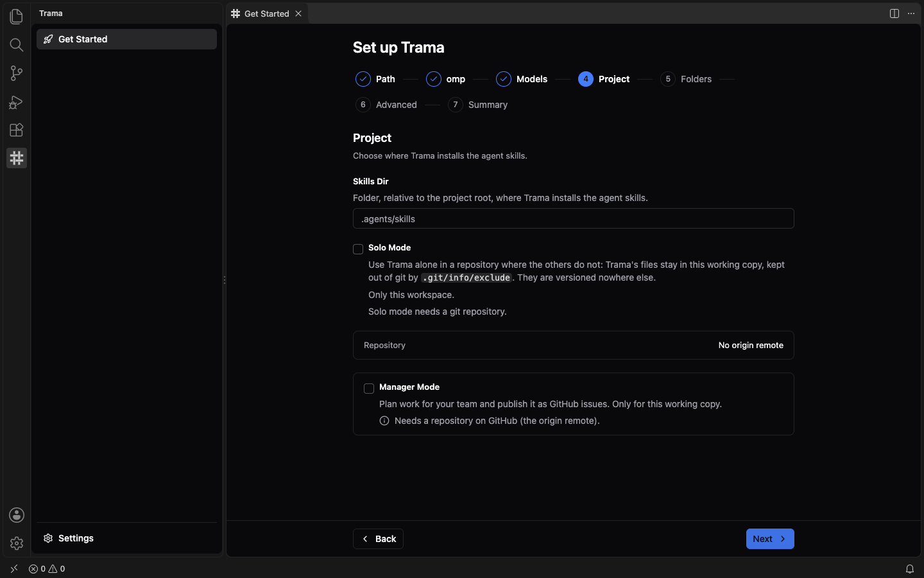Click the Back button

coord(378,539)
